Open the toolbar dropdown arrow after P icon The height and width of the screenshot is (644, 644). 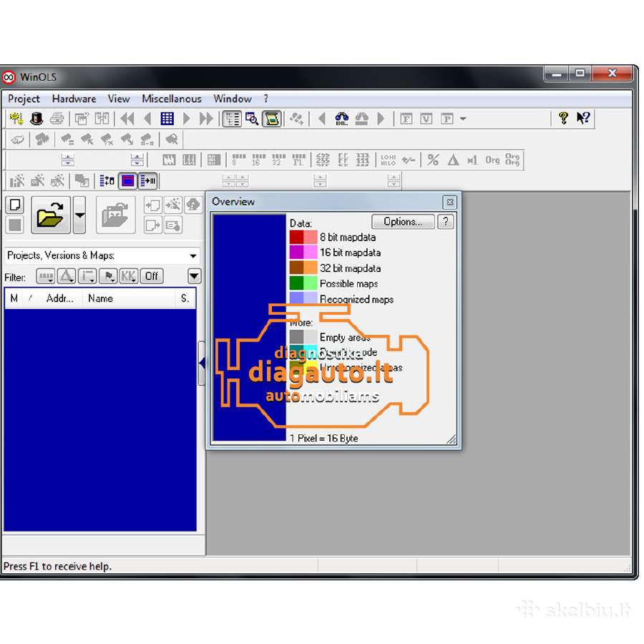[463, 119]
